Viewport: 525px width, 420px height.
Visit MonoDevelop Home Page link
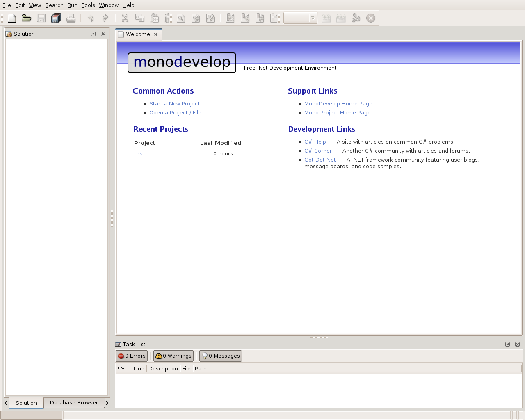click(x=338, y=104)
